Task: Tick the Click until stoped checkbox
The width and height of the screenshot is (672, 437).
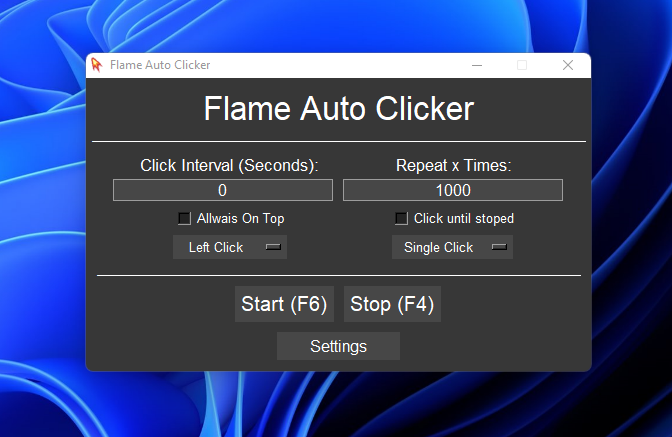Action: (x=401, y=218)
